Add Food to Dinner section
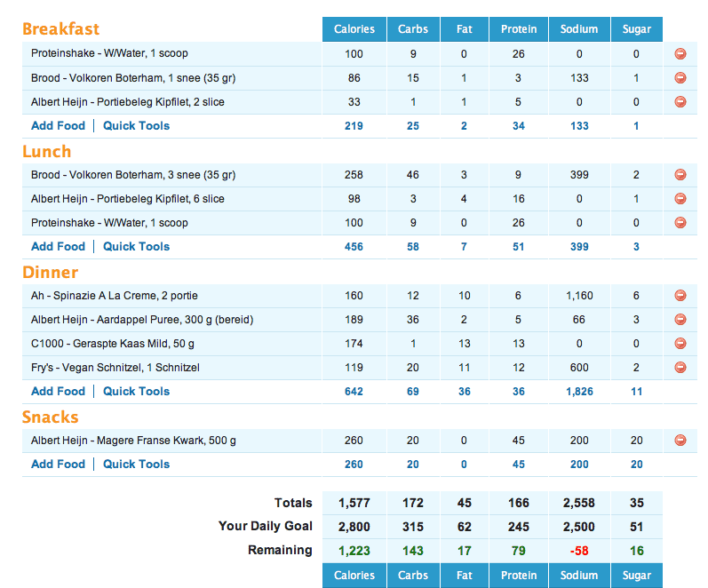The width and height of the screenshot is (708, 588). pyautogui.click(x=58, y=392)
